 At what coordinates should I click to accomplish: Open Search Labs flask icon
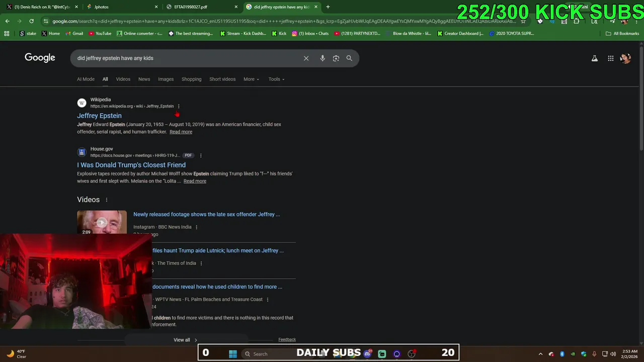595,58
